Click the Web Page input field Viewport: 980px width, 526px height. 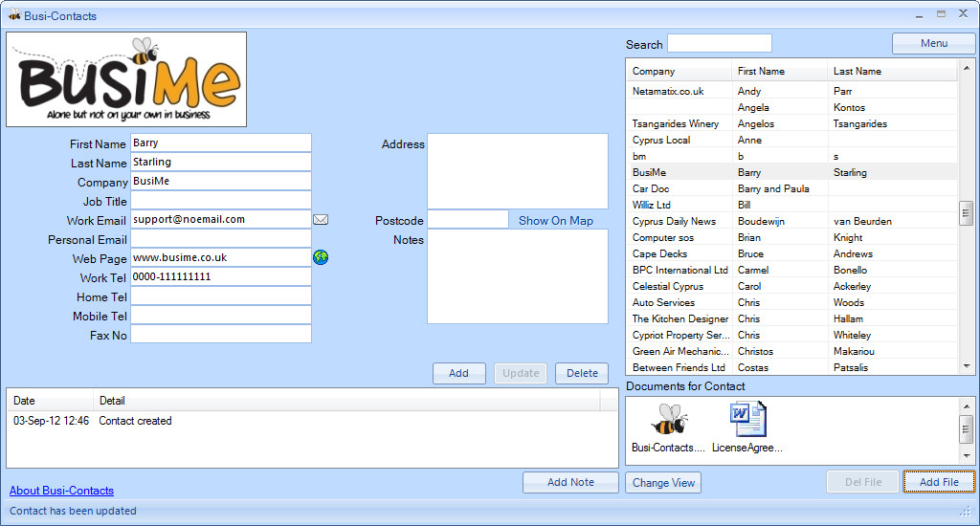[221, 257]
